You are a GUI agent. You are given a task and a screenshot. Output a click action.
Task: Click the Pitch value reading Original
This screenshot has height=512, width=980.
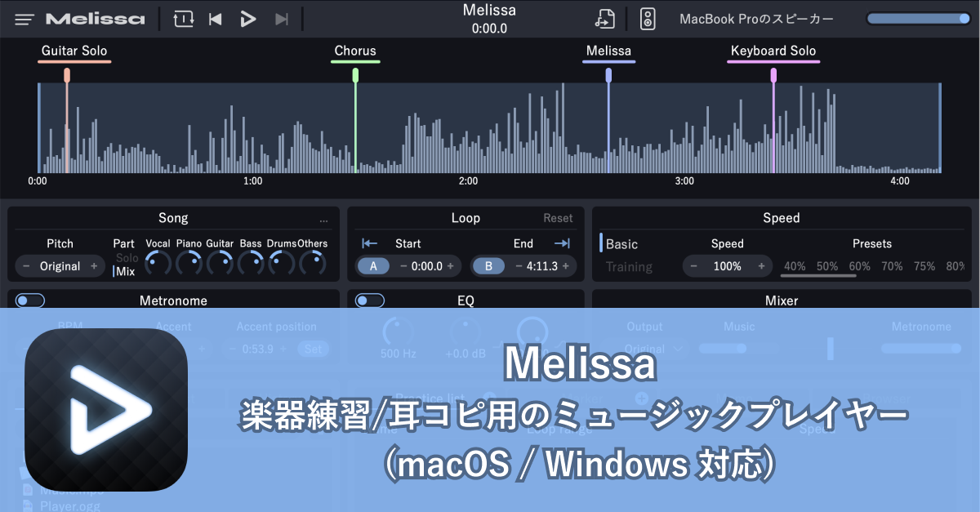(60, 266)
